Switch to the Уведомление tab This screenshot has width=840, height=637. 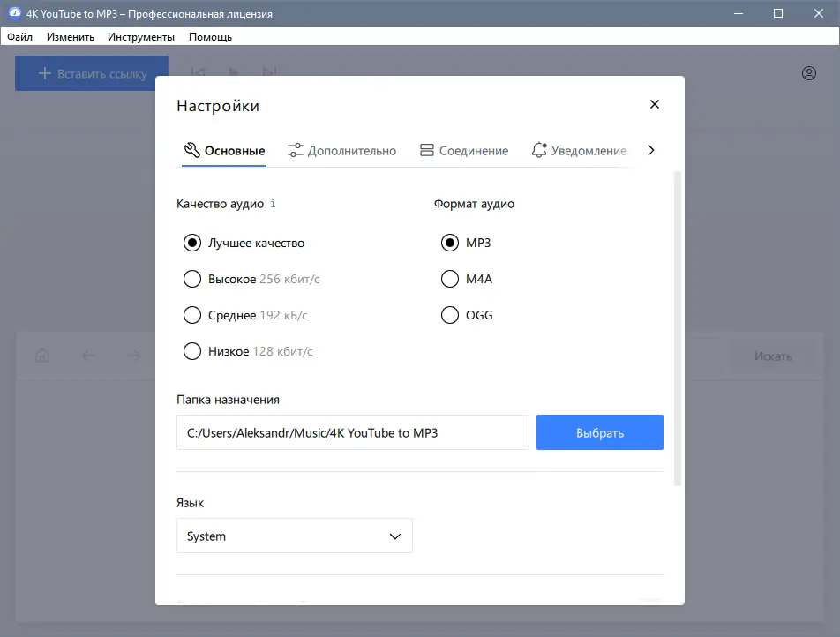579,151
